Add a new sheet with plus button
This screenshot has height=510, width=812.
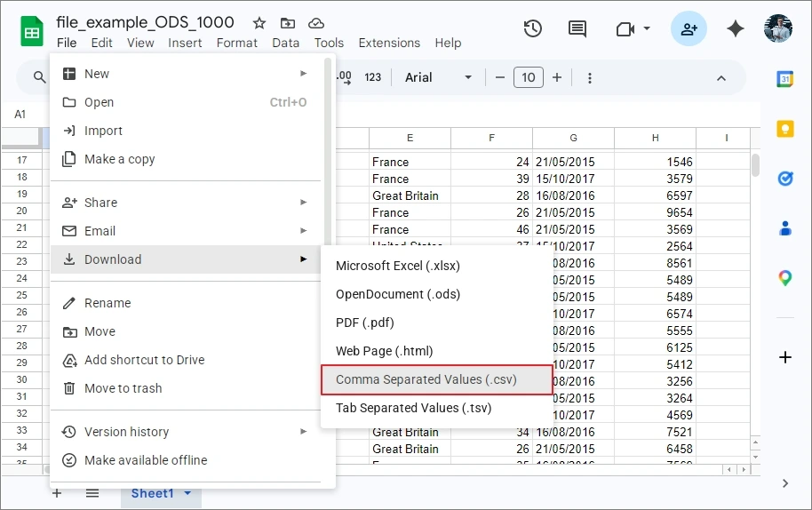[x=57, y=493]
